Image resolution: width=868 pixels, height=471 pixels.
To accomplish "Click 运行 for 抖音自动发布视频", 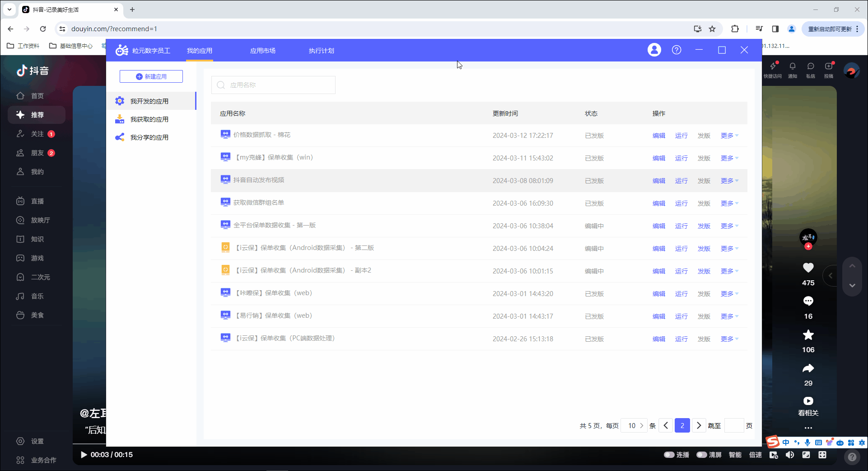I will point(681,181).
